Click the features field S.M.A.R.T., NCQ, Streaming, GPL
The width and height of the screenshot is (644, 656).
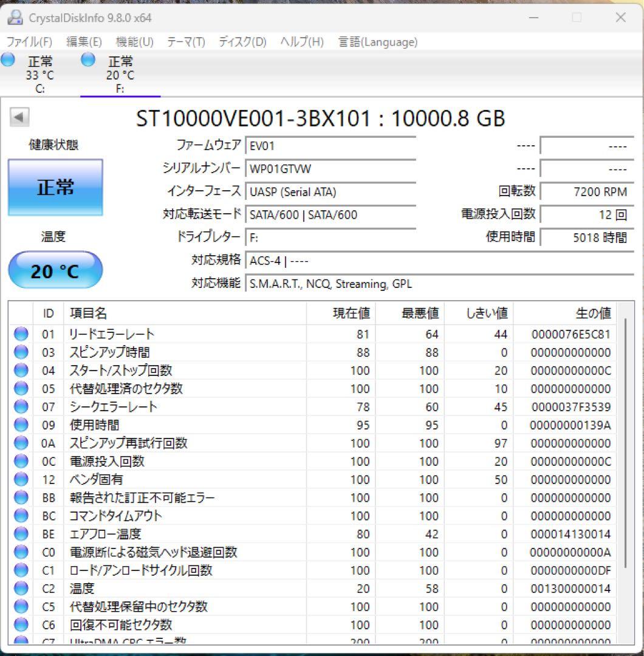coord(439,284)
